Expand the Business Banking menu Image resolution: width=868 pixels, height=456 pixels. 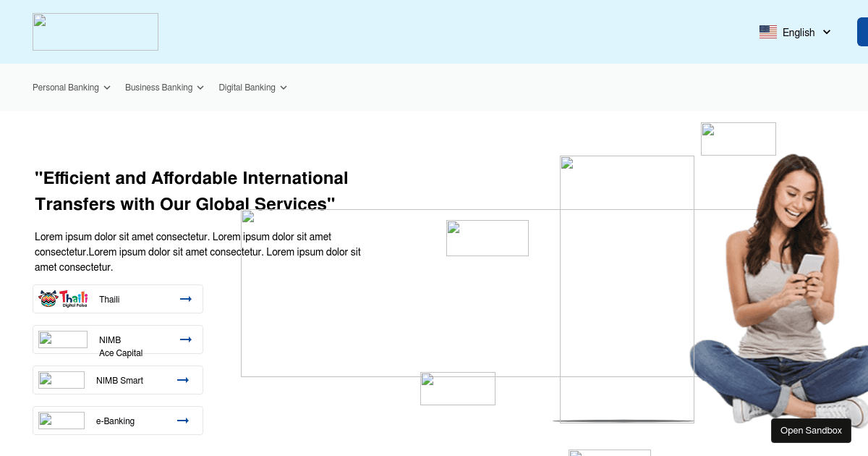(x=158, y=88)
